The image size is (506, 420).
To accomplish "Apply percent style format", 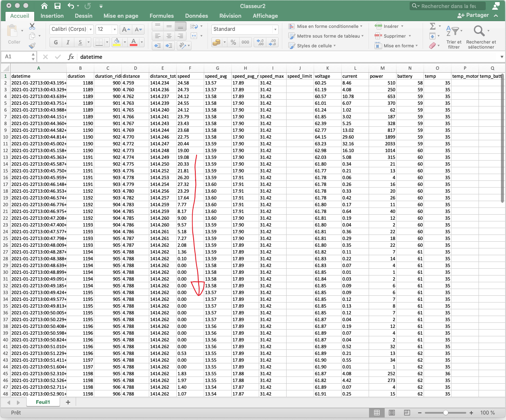I will [233, 42].
